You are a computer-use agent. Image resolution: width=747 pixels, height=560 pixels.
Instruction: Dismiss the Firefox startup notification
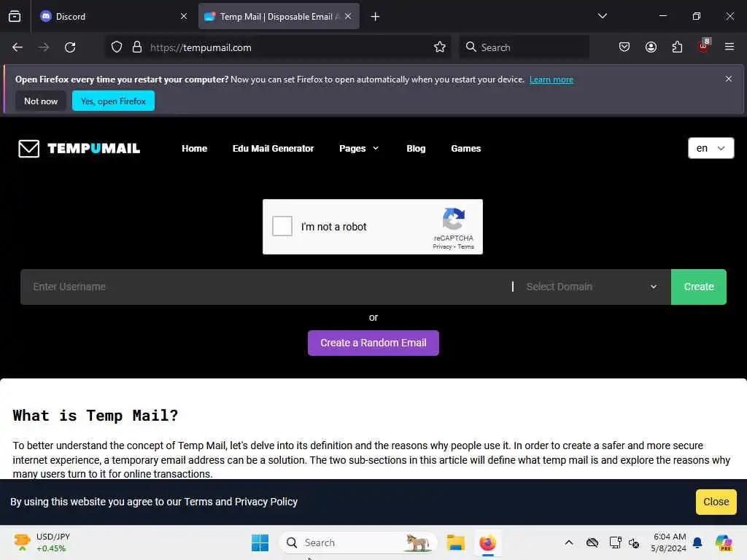coord(729,79)
